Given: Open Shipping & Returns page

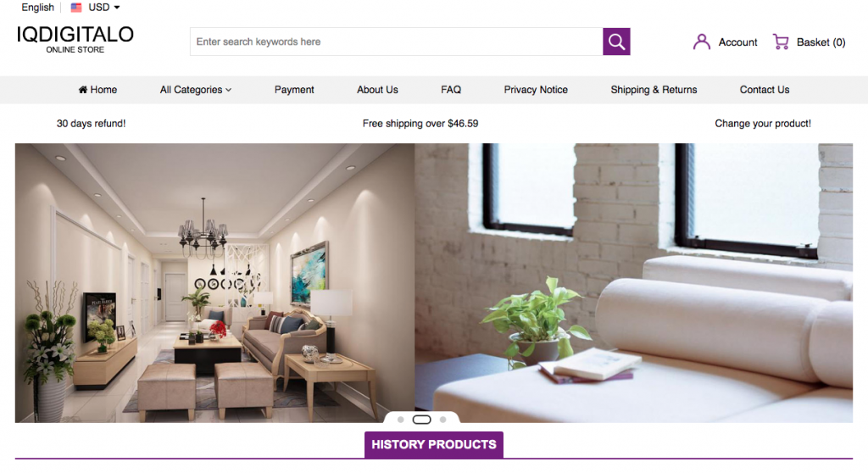Looking at the screenshot, I should coord(654,90).
